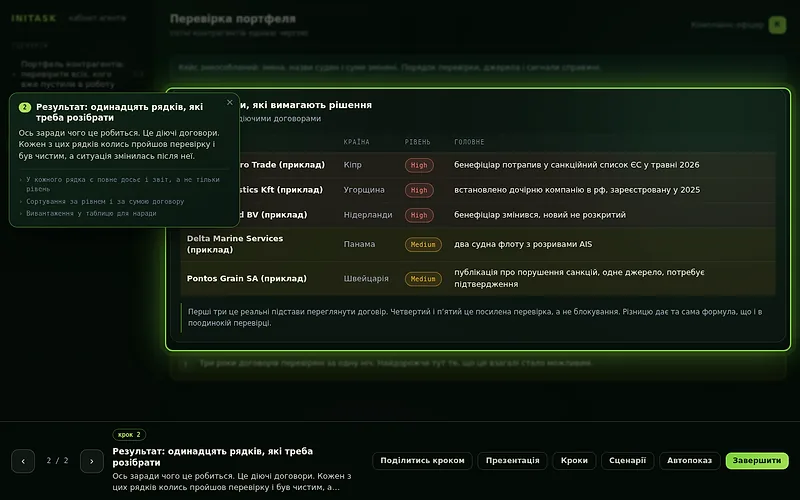Click the крок 2 badge
The image size is (800, 500).
tap(129, 435)
